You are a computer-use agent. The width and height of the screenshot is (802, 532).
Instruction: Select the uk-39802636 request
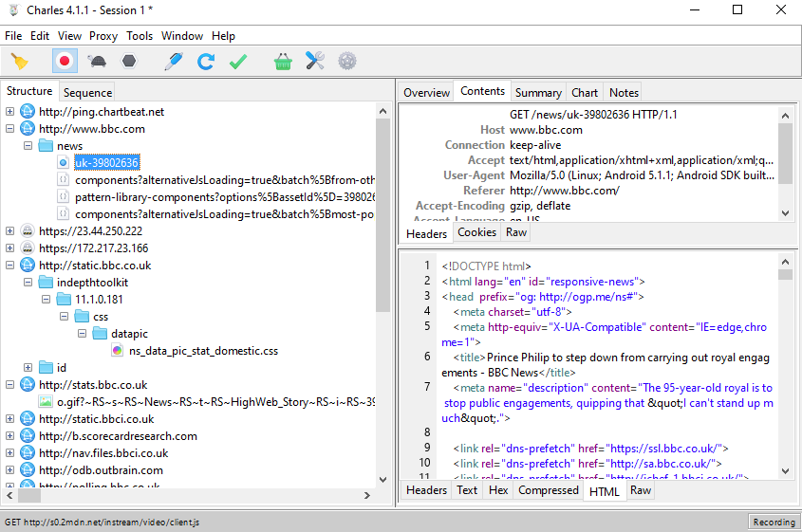(107, 163)
